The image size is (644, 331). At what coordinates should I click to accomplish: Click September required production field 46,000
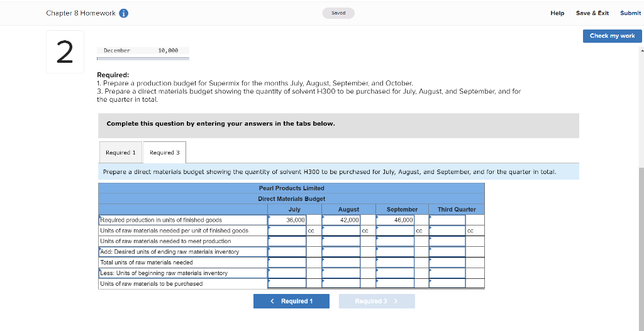coord(395,220)
